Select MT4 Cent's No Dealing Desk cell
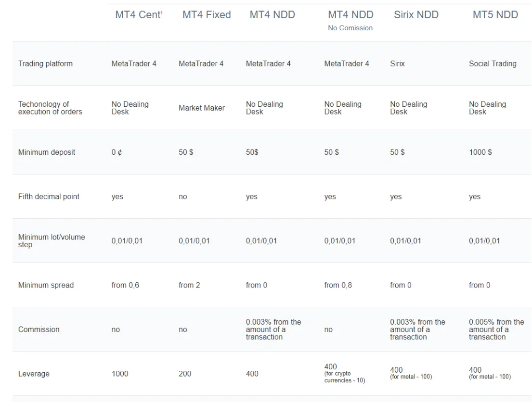 point(130,108)
